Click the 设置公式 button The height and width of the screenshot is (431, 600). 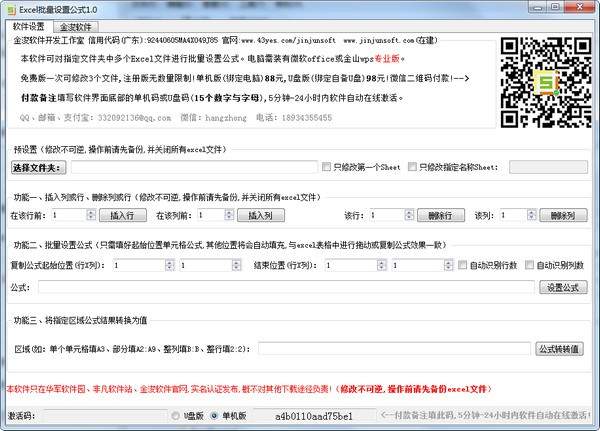click(x=563, y=287)
